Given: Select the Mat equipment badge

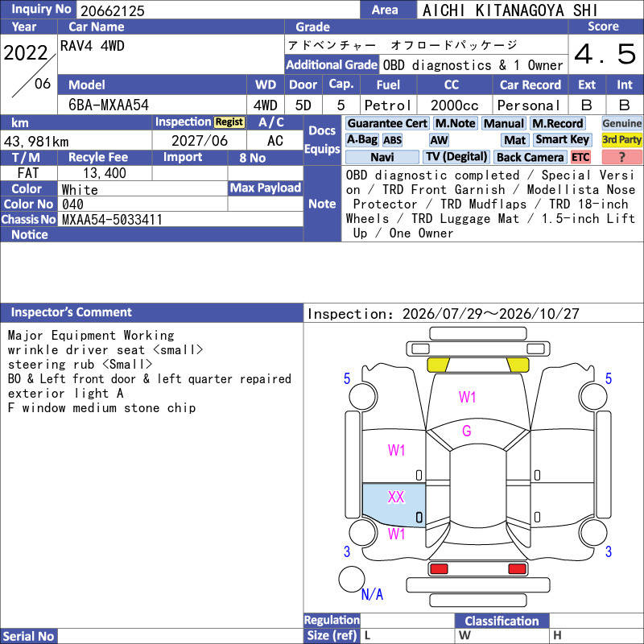Looking at the screenshot, I should (x=515, y=140).
